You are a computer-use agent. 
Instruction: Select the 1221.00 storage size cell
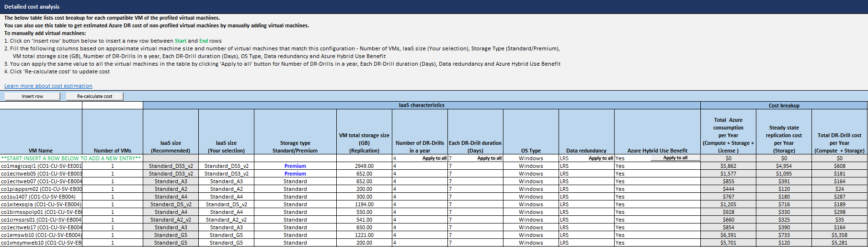coord(364,235)
